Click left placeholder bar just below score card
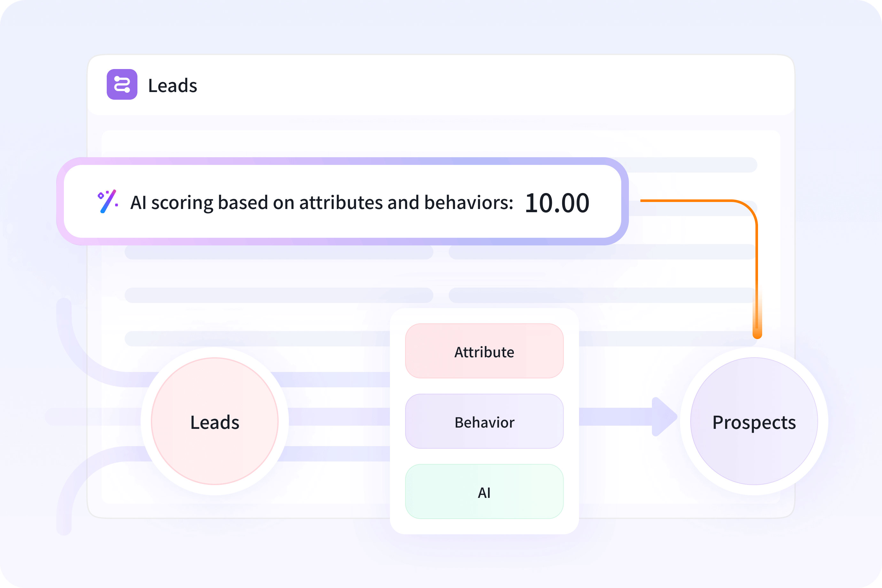 (278, 253)
